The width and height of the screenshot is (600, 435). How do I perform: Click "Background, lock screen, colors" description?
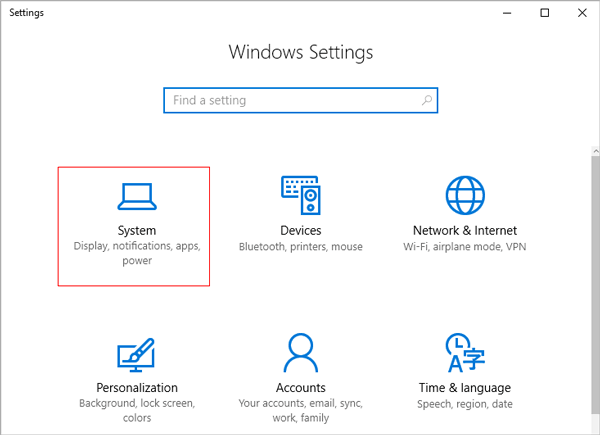pyautogui.click(x=137, y=411)
